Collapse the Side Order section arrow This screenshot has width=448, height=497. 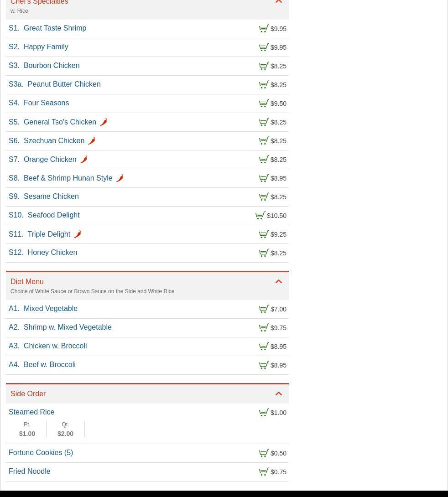(279, 394)
